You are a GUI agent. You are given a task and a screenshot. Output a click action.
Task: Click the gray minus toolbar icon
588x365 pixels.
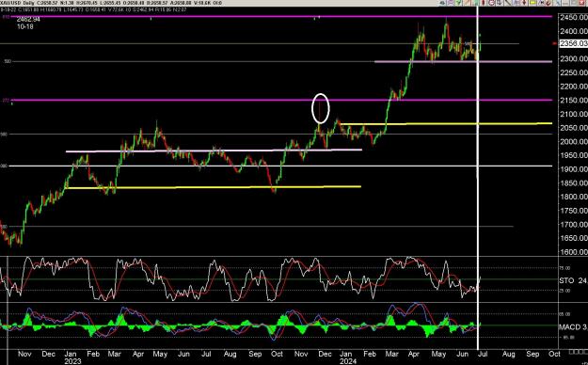[565, 3]
